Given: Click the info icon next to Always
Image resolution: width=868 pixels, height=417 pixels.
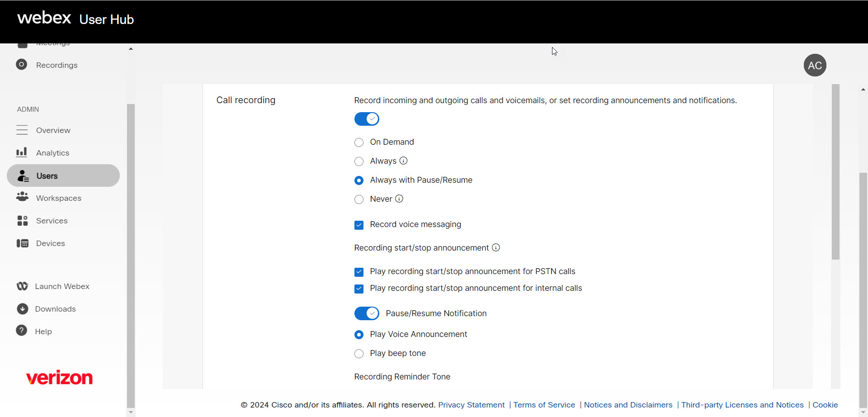Looking at the screenshot, I should (x=403, y=161).
